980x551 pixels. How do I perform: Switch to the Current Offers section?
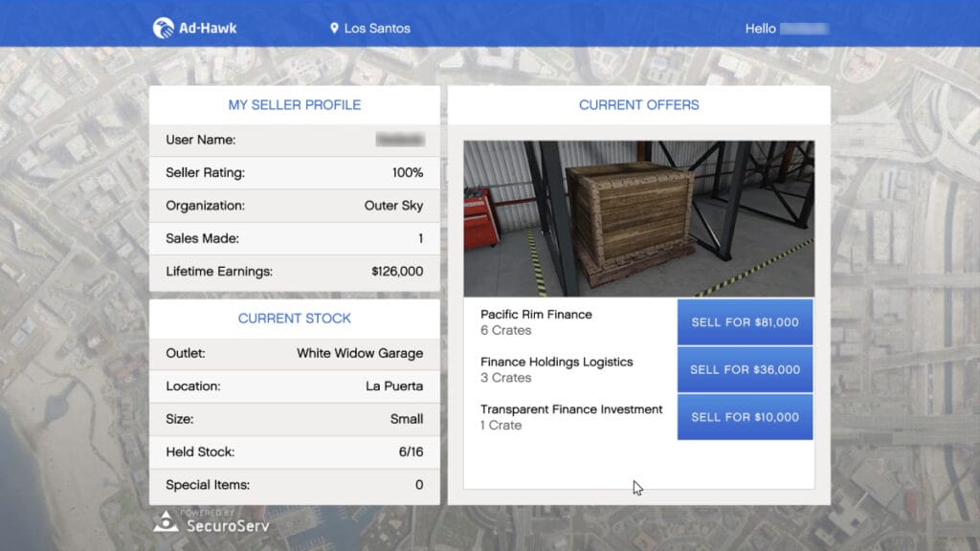coord(638,104)
